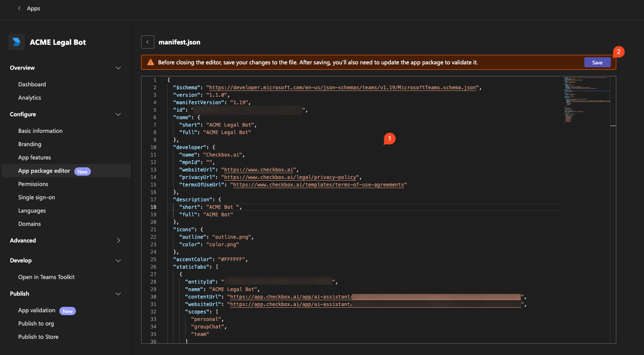Go to Basic information
The image size is (644, 355).
tap(40, 131)
